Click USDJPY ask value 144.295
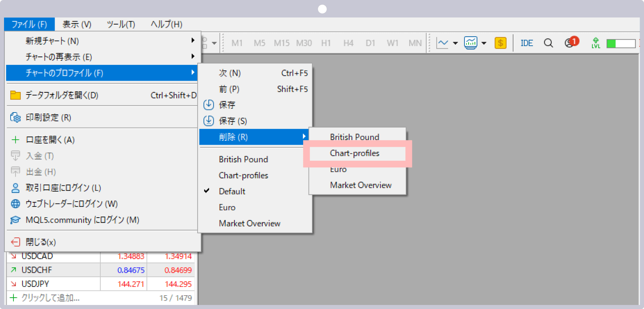The image size is (644, 309). pyautogui.click(x=178, y=284)
